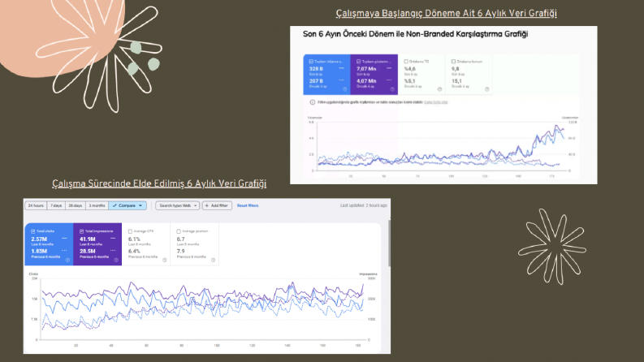
Task: Select the 24 hours date range
Action: point(36,205)
